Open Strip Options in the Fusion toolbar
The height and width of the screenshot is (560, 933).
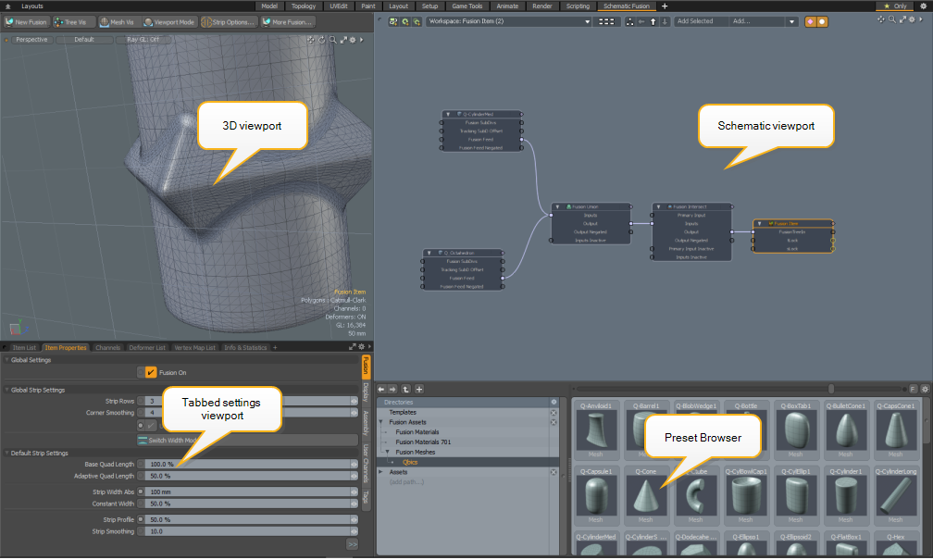pyautogui.click(x=229, y=21)
